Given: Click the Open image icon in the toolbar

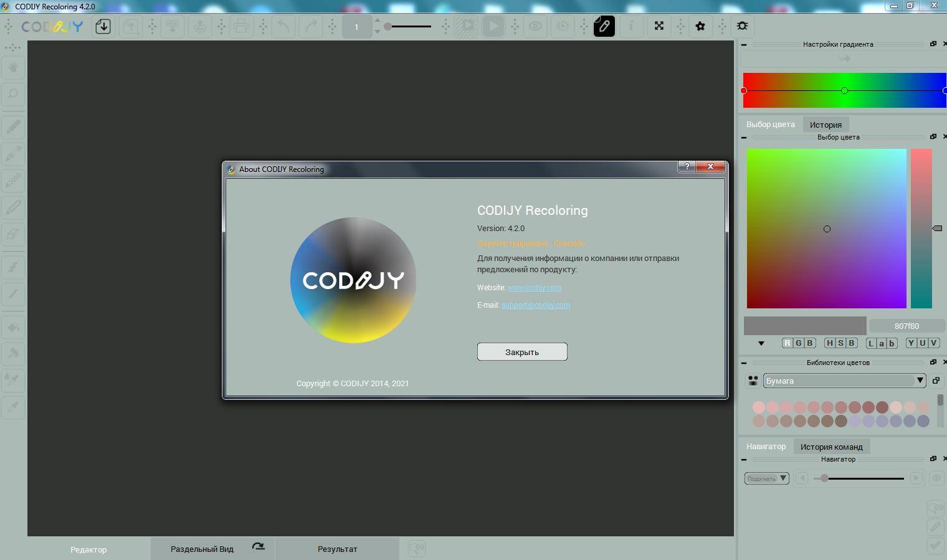Looking at the screenshot, I should point(103,26).
